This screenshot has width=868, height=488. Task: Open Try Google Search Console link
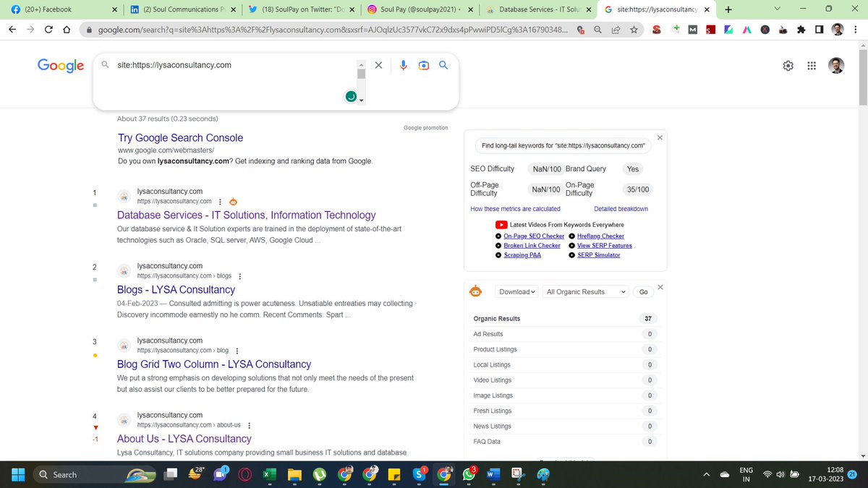click(x=180, y=137)
